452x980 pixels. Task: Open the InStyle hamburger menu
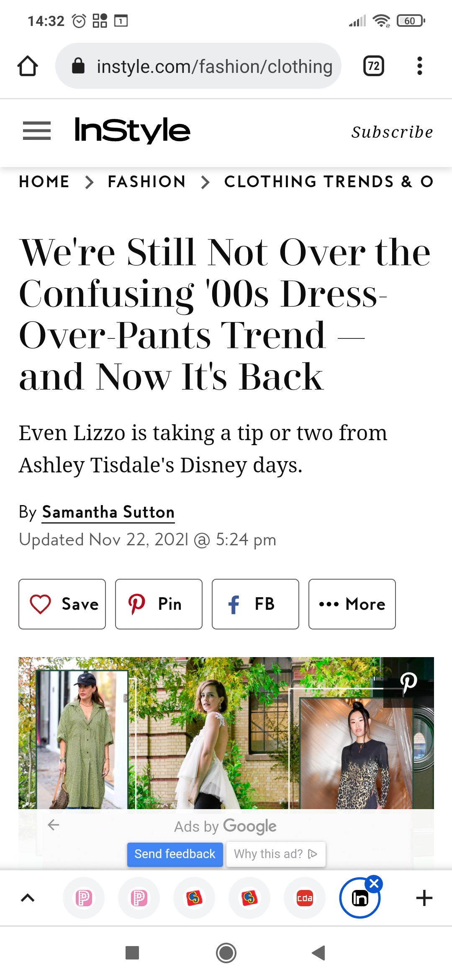pos(37,131)
